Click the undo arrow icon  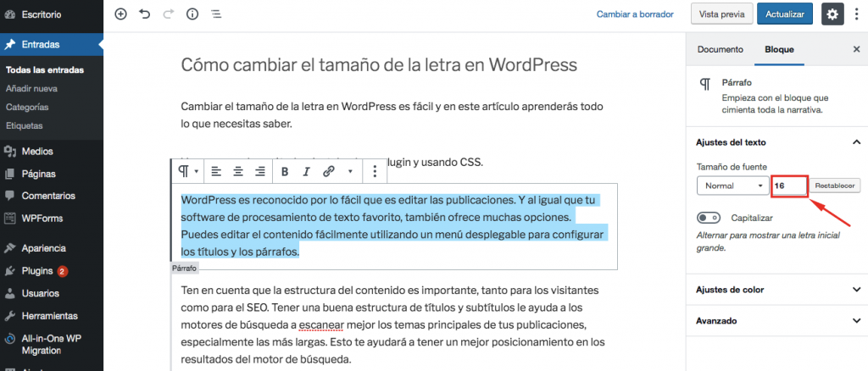(x=144, y=14)
